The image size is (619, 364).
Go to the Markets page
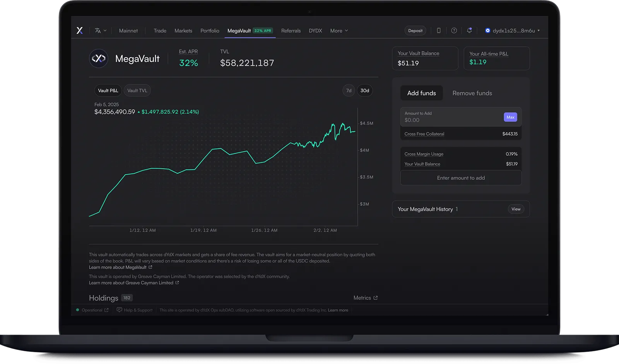[x=183, y=31]
